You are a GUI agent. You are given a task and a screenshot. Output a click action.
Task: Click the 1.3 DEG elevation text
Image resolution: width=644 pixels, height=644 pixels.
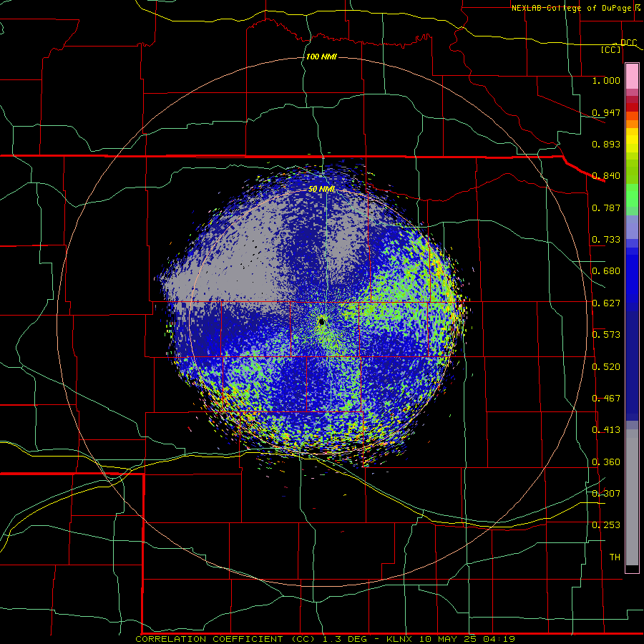coord(346,639)
